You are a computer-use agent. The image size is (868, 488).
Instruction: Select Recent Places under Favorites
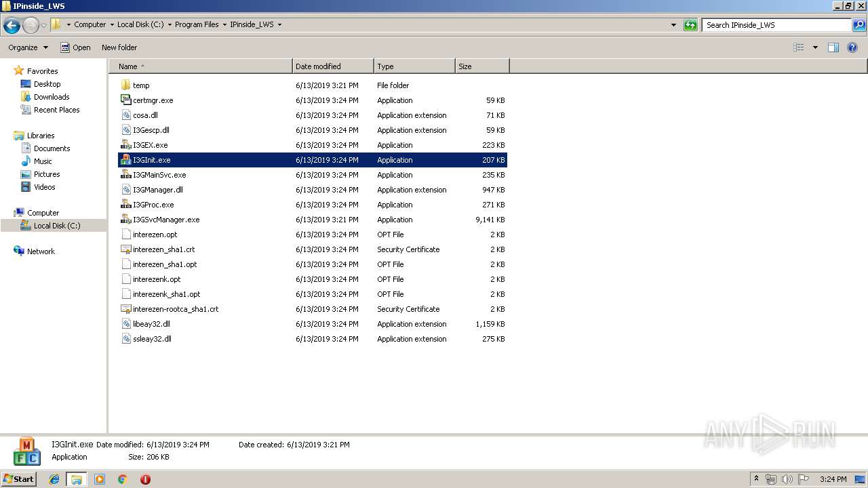click(56, 110)
